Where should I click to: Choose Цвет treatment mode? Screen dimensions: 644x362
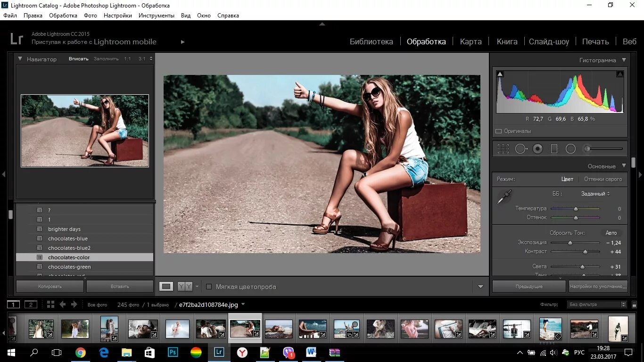[x=567, y=179]
